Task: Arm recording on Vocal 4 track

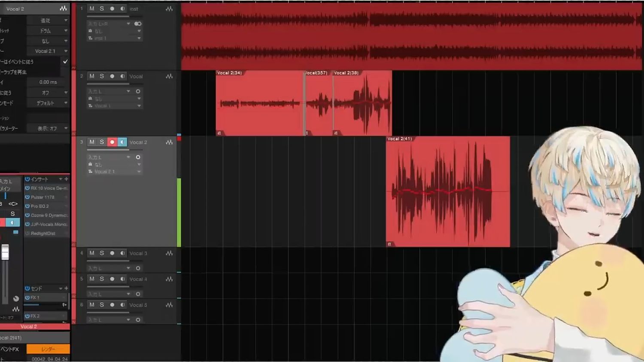Action: click(x=112, y=279)
